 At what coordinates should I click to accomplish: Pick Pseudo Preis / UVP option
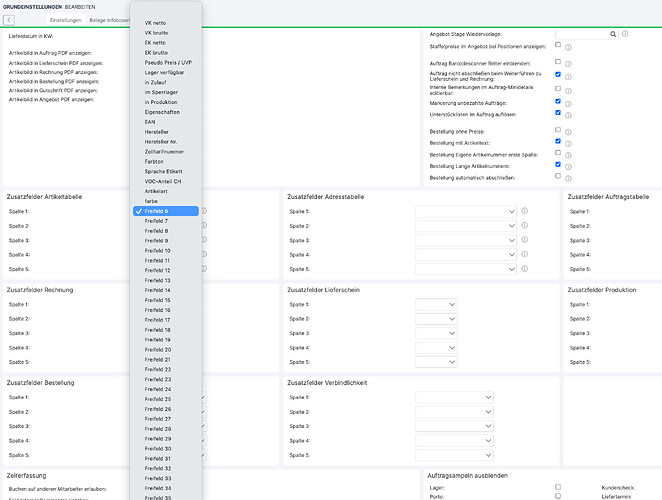pos(166,62)
